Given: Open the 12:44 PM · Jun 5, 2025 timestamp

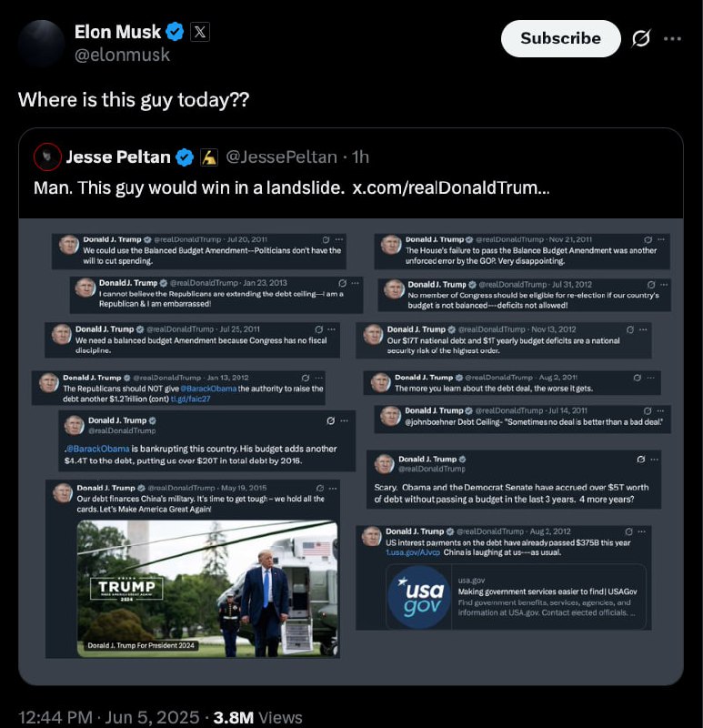Looking at the screenshot, I should (x=108, y=717).
